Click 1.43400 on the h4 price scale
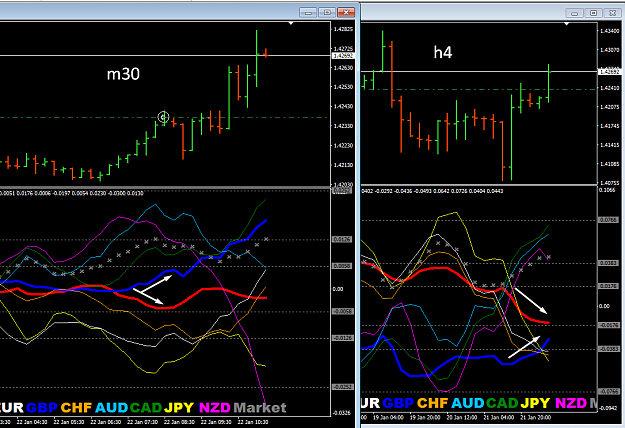 pos(610,31)
